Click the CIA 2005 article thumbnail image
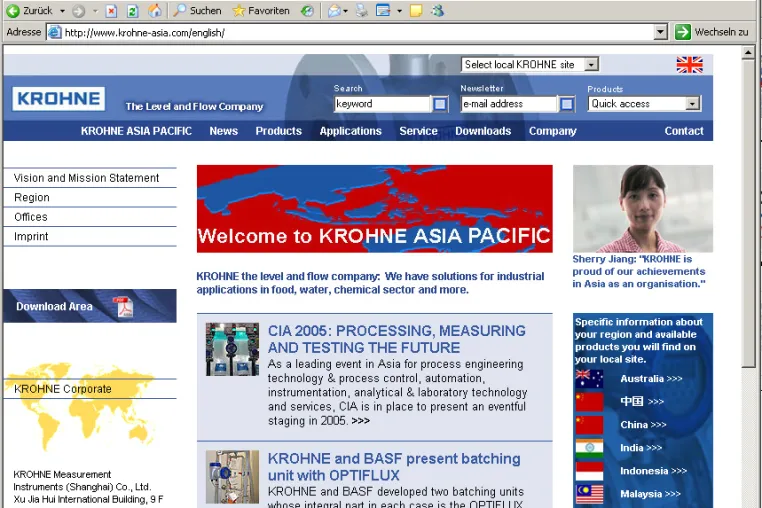Screen dimensions: 762x508 pyautogui.click(x=232, y=349)
